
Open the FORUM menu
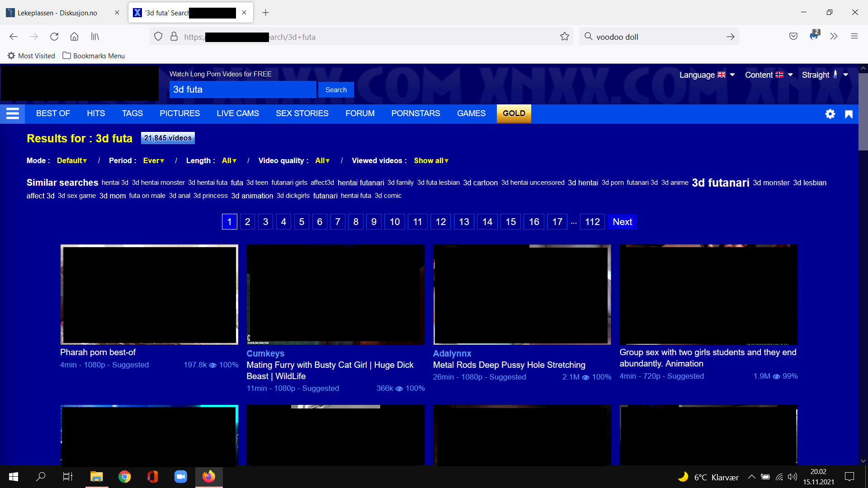coord(360,113)
